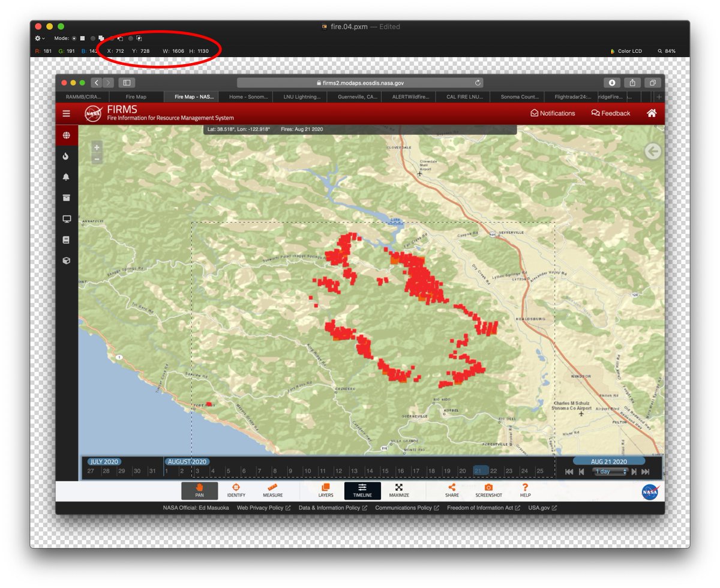
Task: Select subtract from selection mode radio button
Action: pyautogui.click(x=112, y=38)
